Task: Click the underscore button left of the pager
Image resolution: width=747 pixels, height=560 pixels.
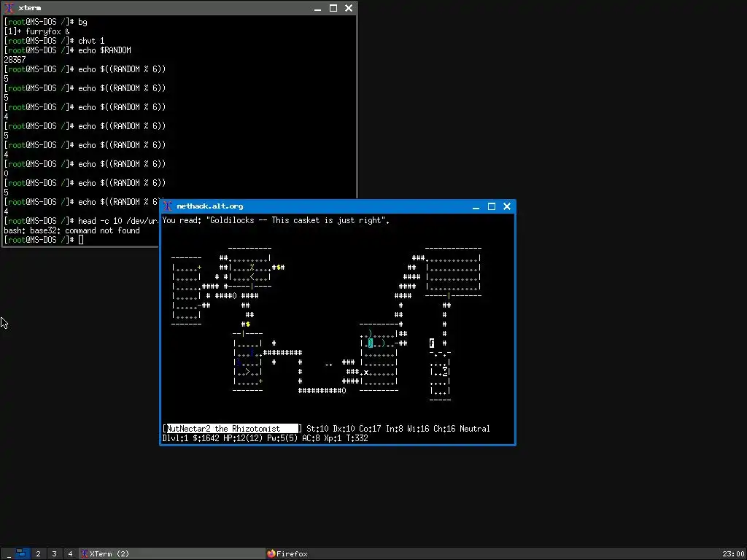Action: click(9, 554)
